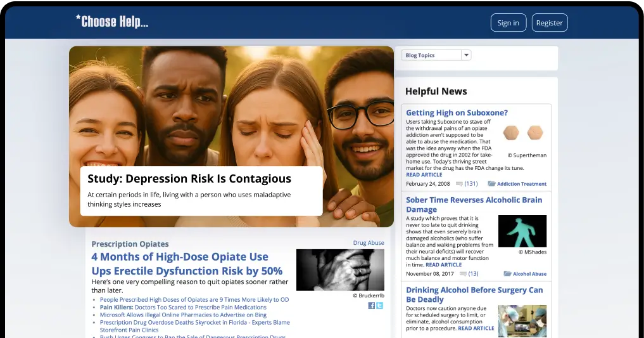
Task: Open the Getting High on Suboxone article
Action: pyautogui.click(x=457, y=113)
